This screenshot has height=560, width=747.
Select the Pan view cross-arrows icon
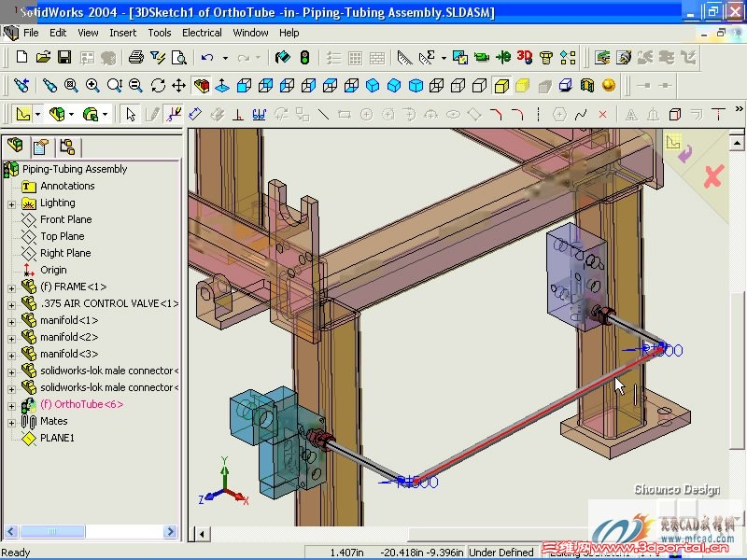coord(178,86)
